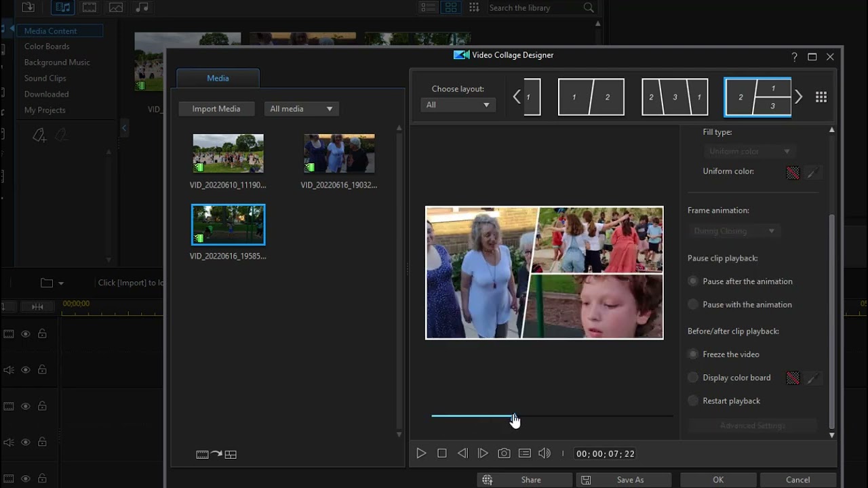Open preview quality settings icon beside camera

(524, 453)
